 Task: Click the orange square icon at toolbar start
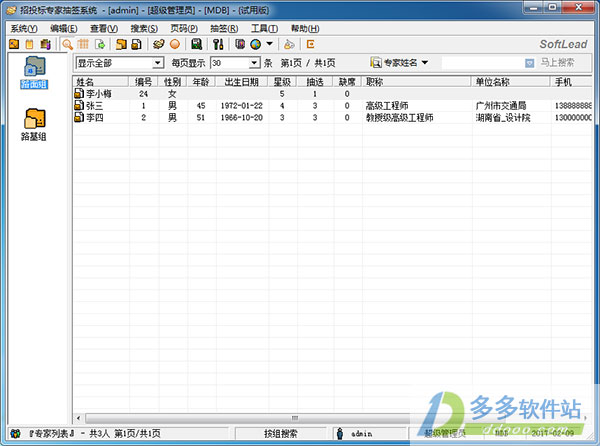click(x=14, y=44)
